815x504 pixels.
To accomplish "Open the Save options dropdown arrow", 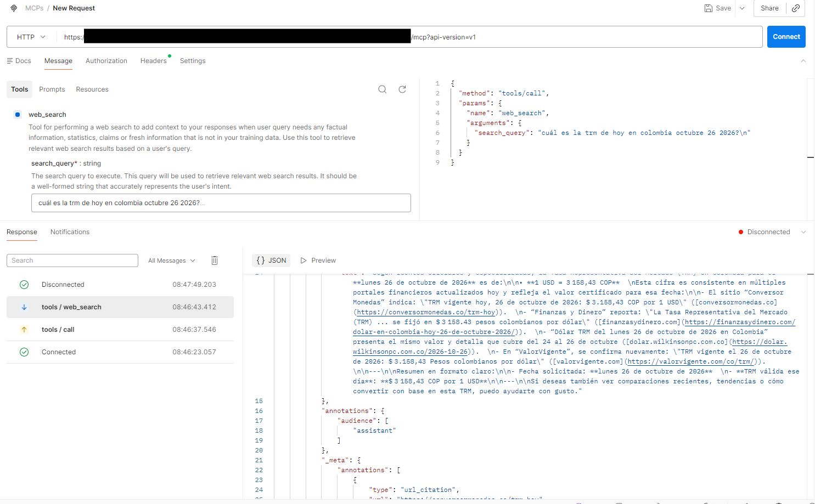I will 742,8.
